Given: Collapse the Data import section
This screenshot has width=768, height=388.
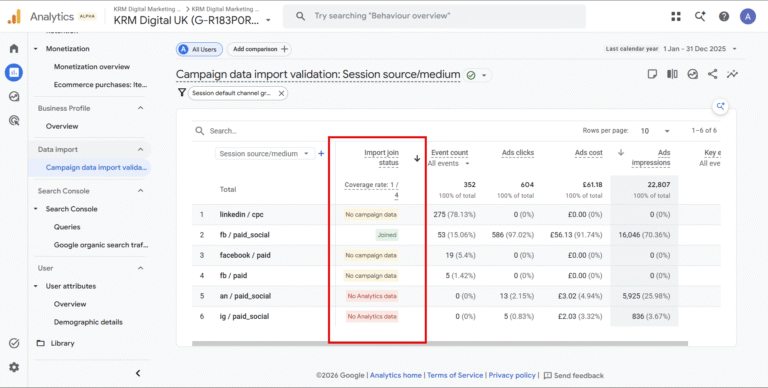Looking at the screenshot, I should pos(141,149).
